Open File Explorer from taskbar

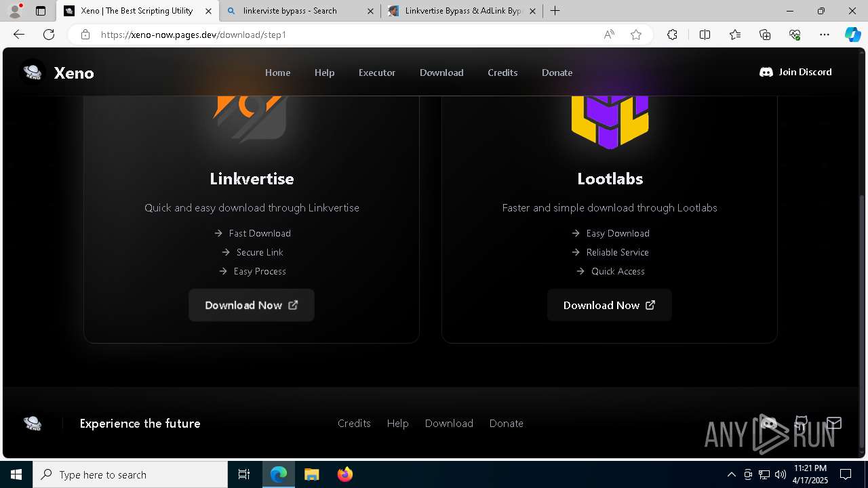click(311, 474)
